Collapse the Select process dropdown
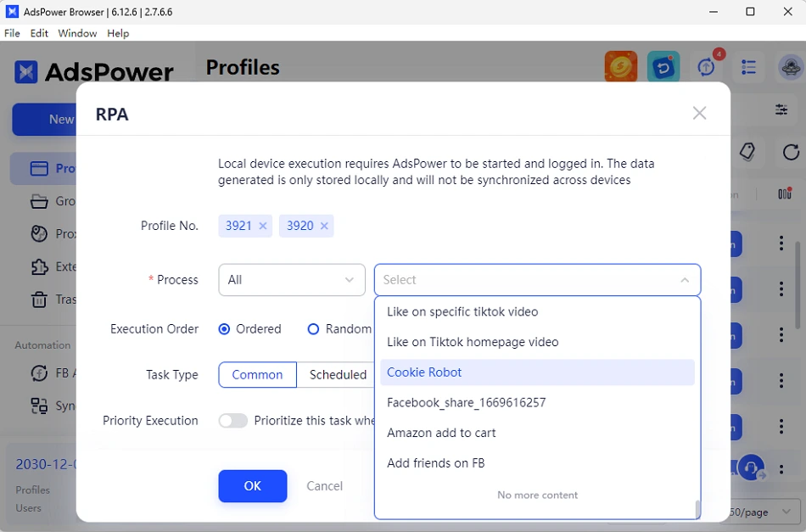This screenshot has height=532, width=806. click(684, 280)
